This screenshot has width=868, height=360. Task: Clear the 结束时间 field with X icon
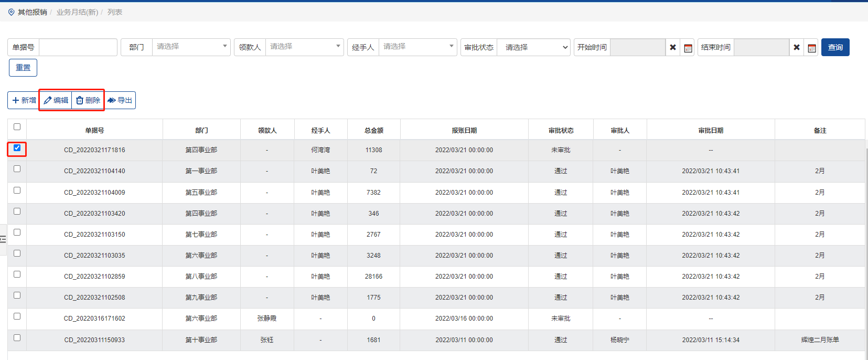click(797, 47)
